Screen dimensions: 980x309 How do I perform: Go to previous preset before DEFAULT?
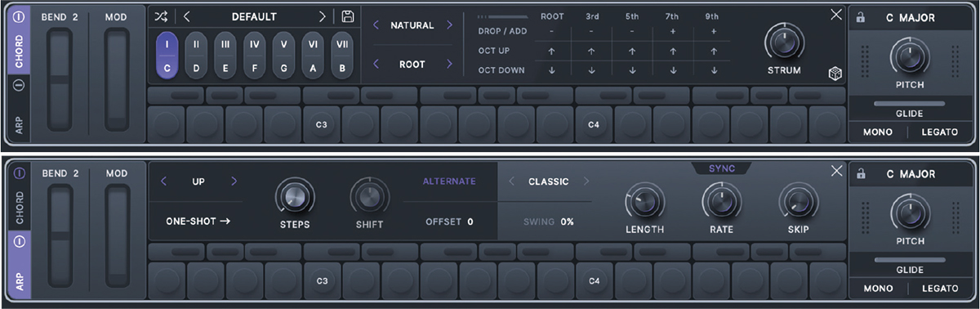(x=187, y=16)
